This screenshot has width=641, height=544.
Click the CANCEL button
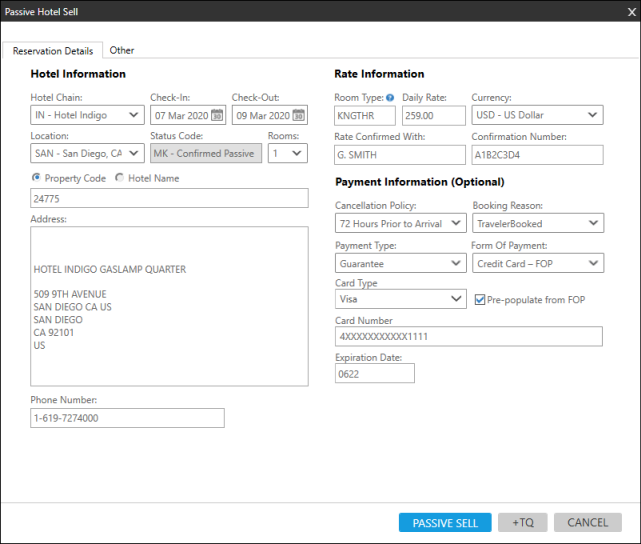tap(587, 522)
